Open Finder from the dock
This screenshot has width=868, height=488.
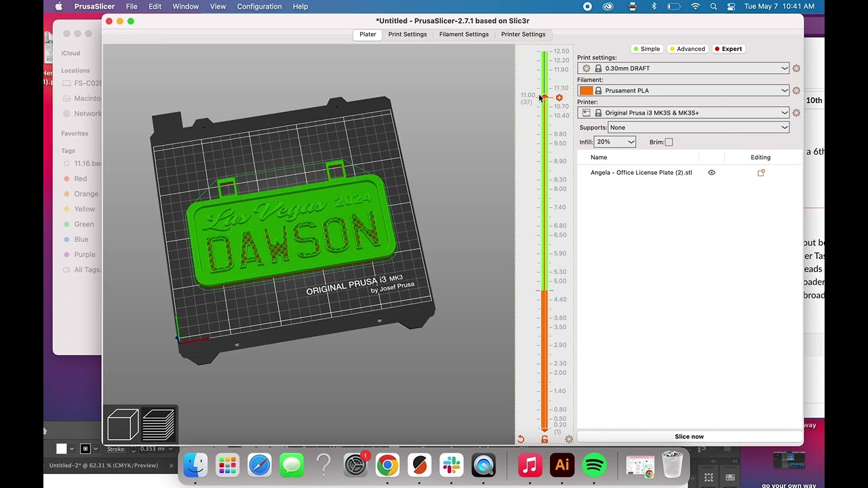click(196, 466)
